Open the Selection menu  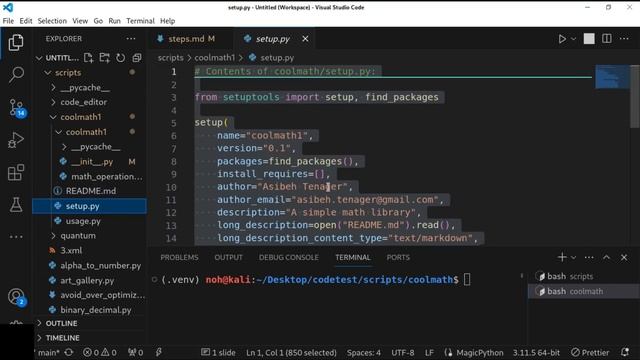[x=52, y=21]
